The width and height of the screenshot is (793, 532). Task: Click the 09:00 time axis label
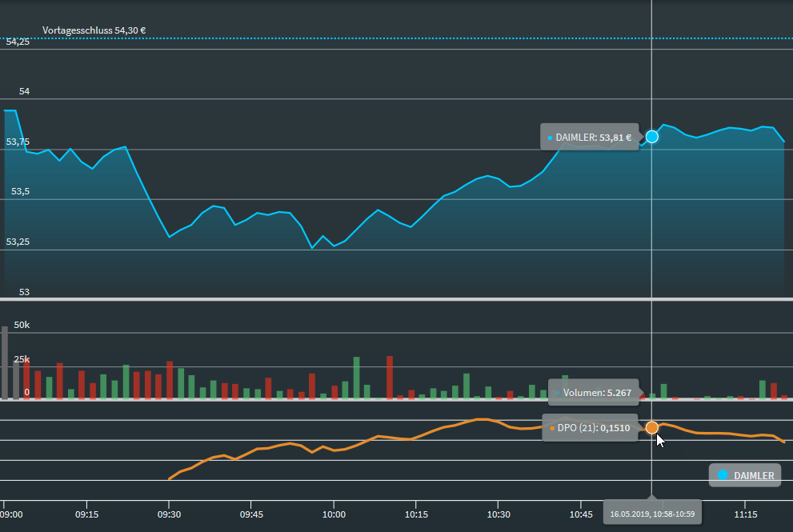[14, 514]
